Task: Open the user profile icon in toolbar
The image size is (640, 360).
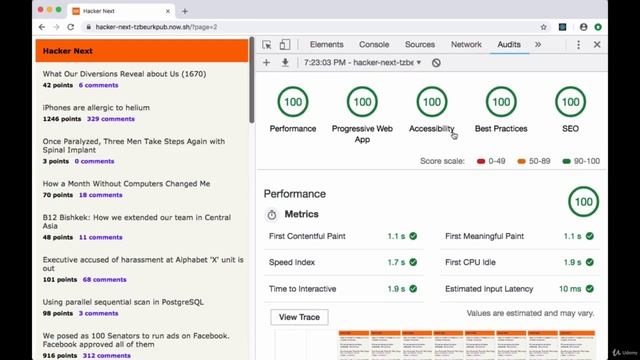Action: point(583,27)
